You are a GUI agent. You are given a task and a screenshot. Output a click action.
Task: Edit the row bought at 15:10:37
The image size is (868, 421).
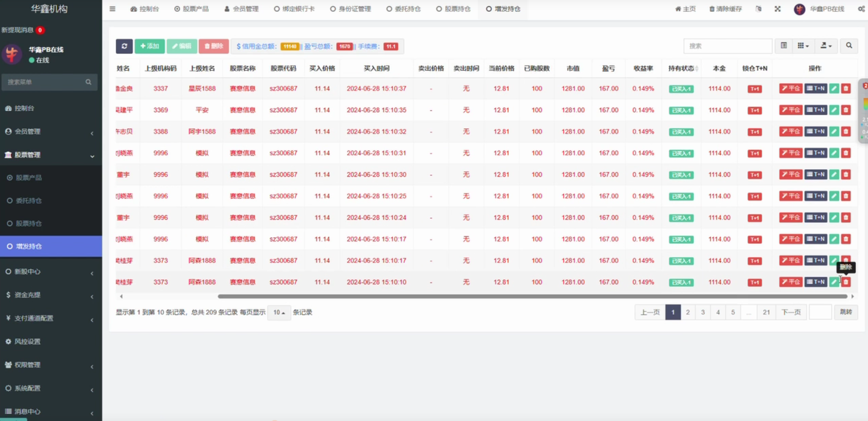click(x=834, y=89)
